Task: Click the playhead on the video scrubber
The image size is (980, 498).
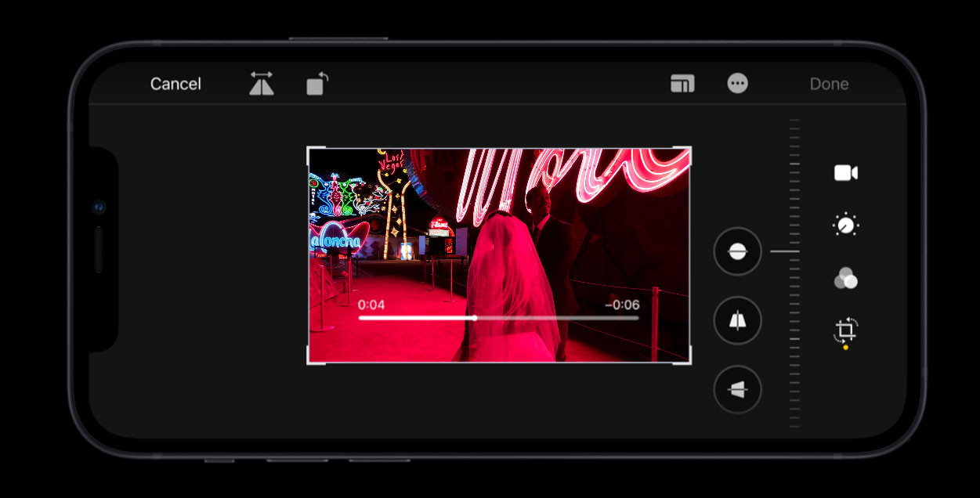Action: (475, 318)
